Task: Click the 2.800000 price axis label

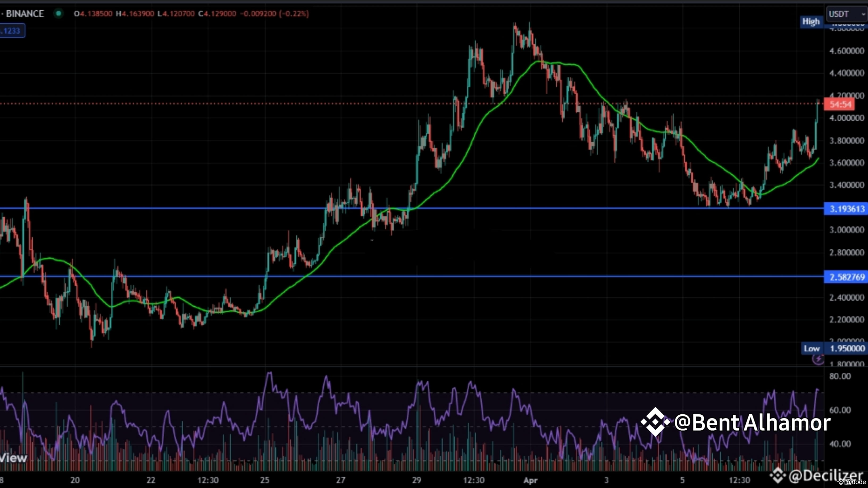Action: coord(846,253)
